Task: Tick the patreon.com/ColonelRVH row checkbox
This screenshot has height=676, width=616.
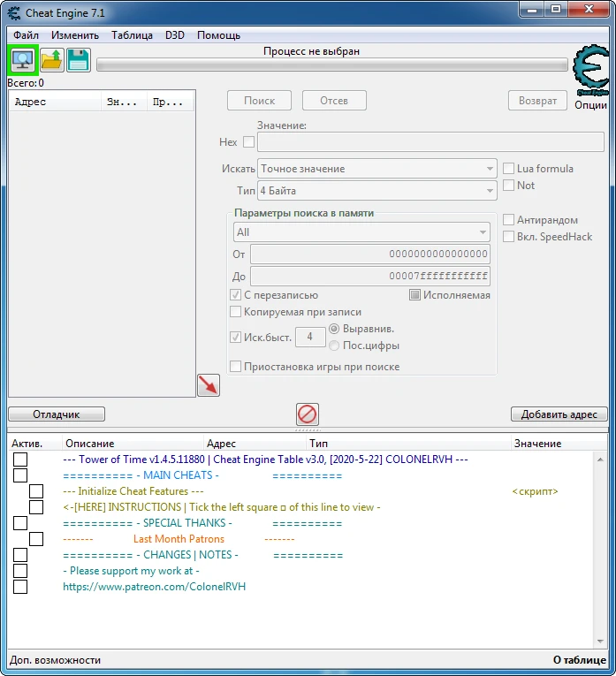Action: 20,587
